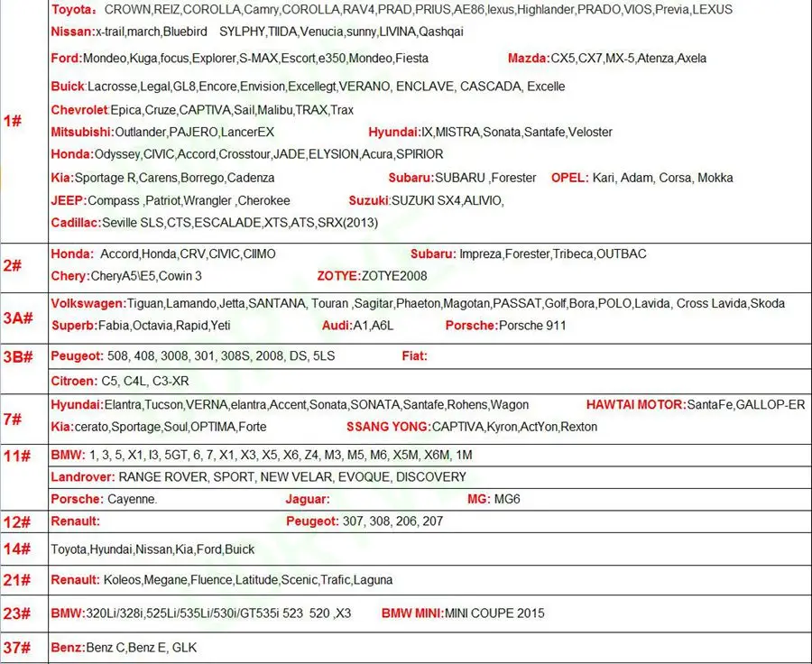Screen dimensions: 812x664
Task: Click the red 'BMW MINI:' label
Action: (x=412, y=613)
